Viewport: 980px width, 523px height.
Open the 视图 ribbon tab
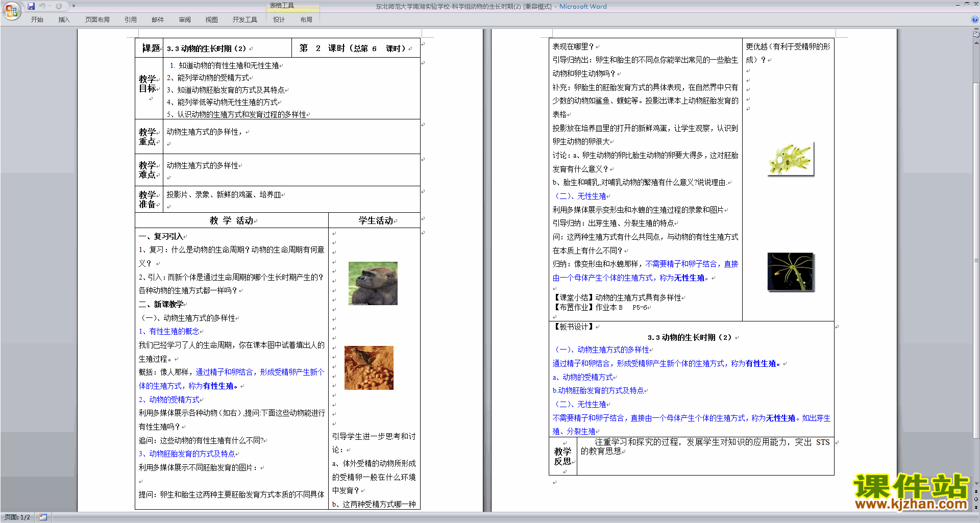(x=211, y=20)
